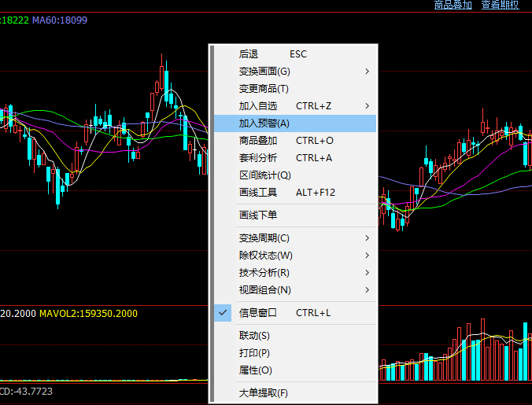532x405 pixels.
Task: Choose 加入预警(A) from the menu
Action: pyautogui.click(x=264, y=123)
